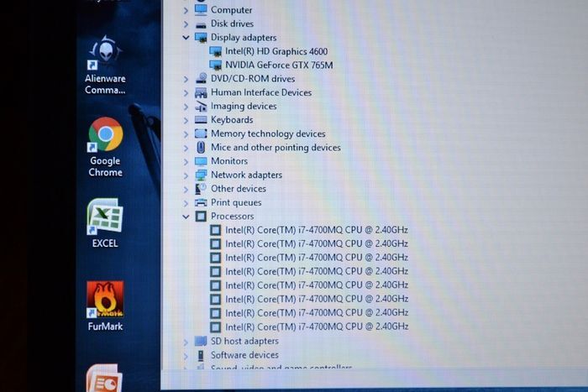This screenshot has height=392, width=588.
Task: Select the 'Display adapters' label
Action: pyautogui.click(x=244, y=38)
